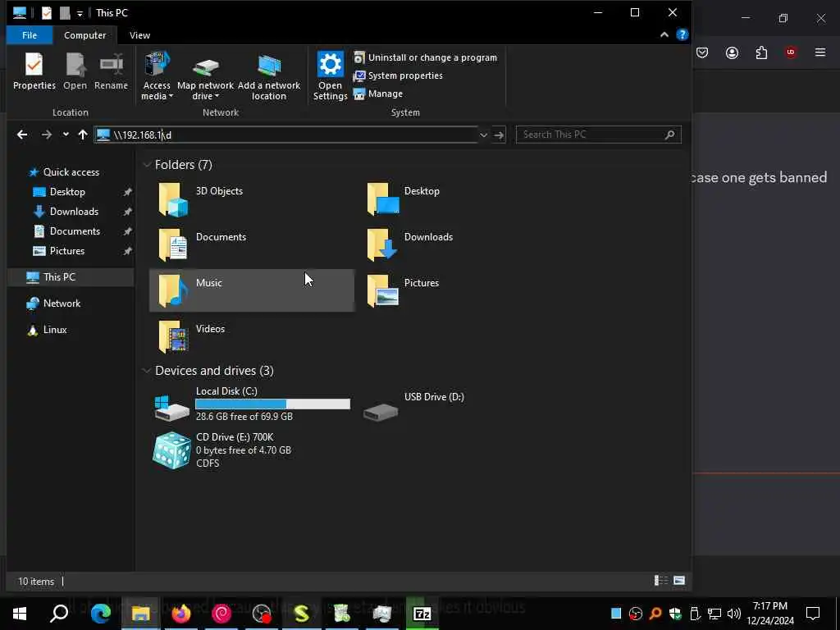Go up one folder level

[x=83, y=135]
